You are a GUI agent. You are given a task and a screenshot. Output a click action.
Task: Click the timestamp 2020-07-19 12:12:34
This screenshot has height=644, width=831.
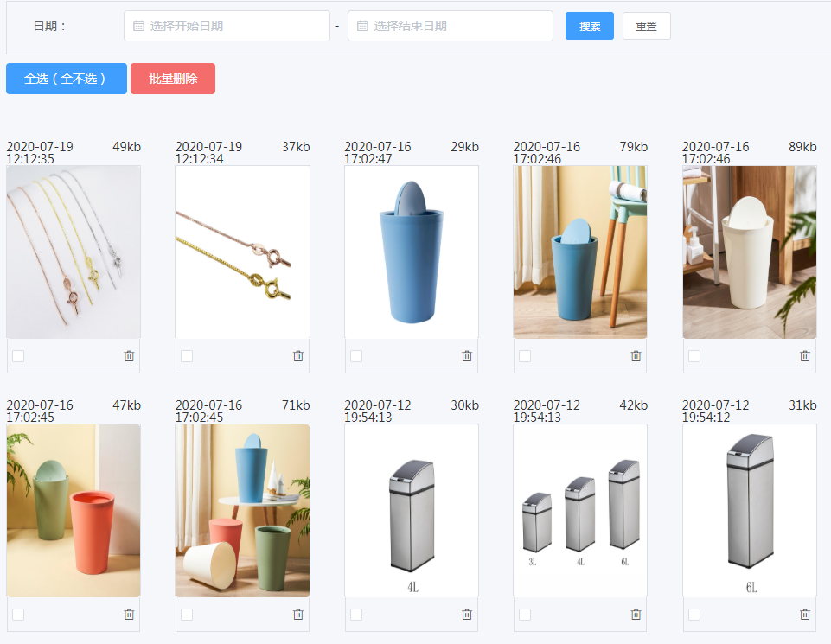[208, 152]
